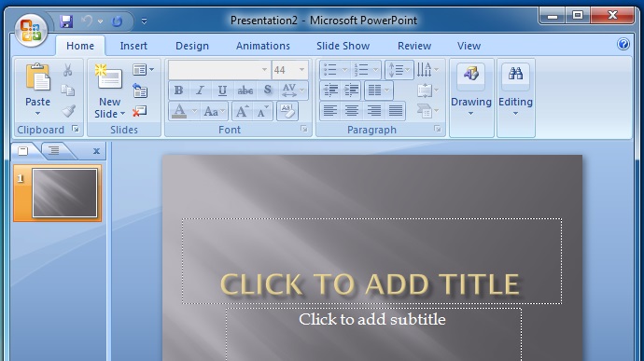Activate Format Painter brush
Viewport: 644px width, 361px height.
point(68,111)
